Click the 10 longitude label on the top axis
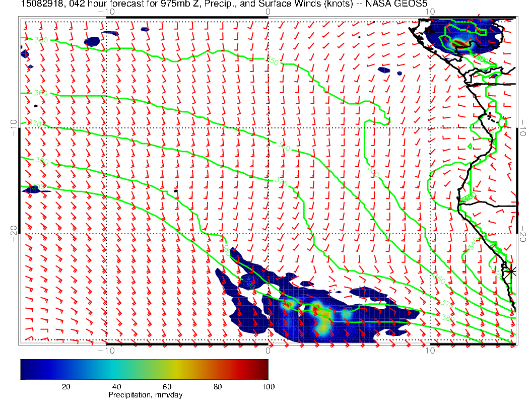 coord(430,11)
